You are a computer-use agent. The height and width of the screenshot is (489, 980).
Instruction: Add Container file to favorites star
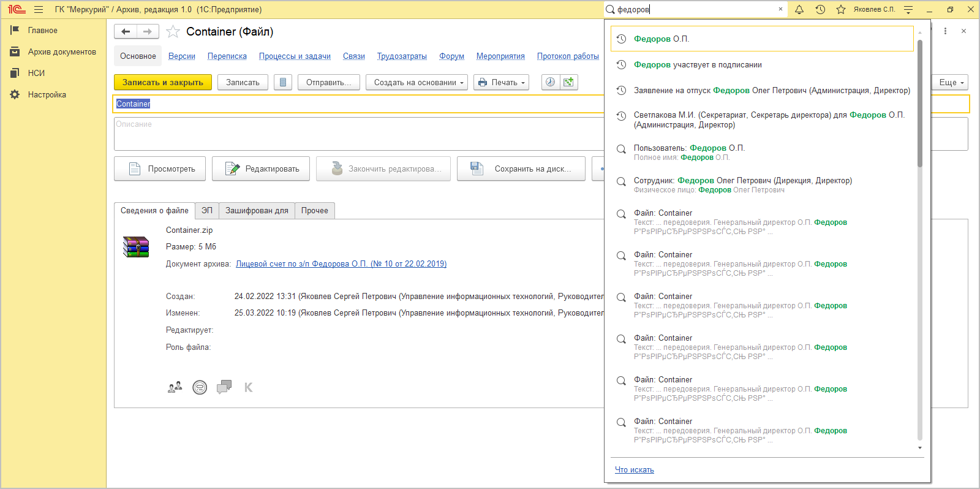point(173,31)
